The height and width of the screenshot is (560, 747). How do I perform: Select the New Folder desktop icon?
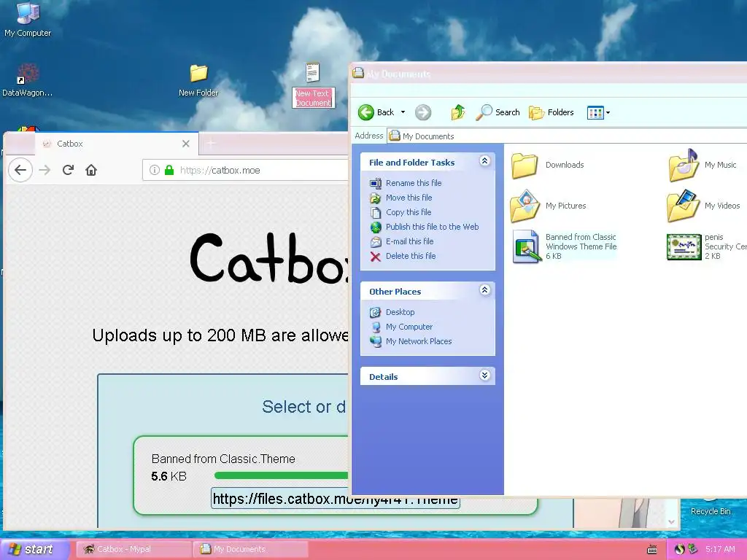[x=198, y=80]
